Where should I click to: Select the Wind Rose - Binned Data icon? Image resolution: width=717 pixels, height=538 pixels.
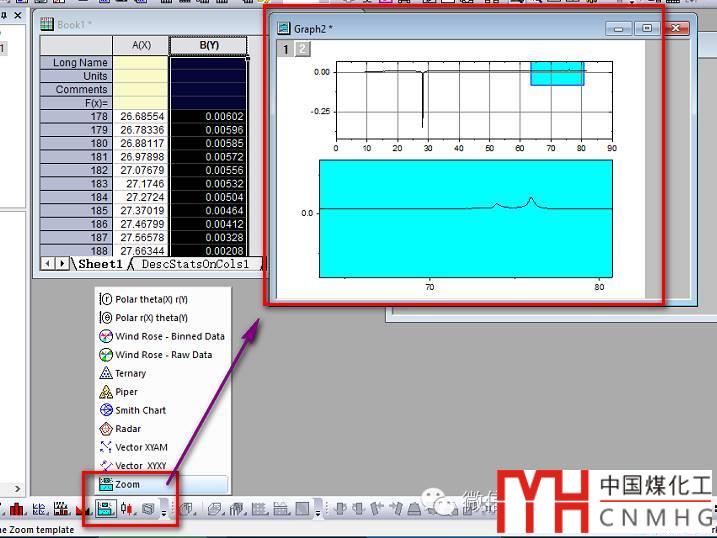(107, 336)
